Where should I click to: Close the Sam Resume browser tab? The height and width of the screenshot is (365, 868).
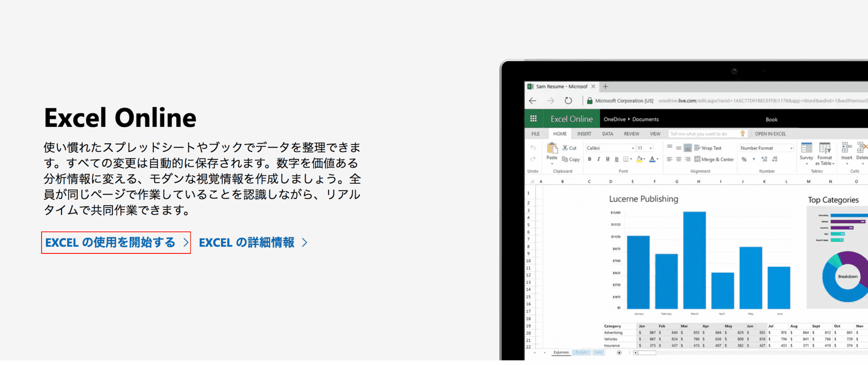[x=593, y=86]
